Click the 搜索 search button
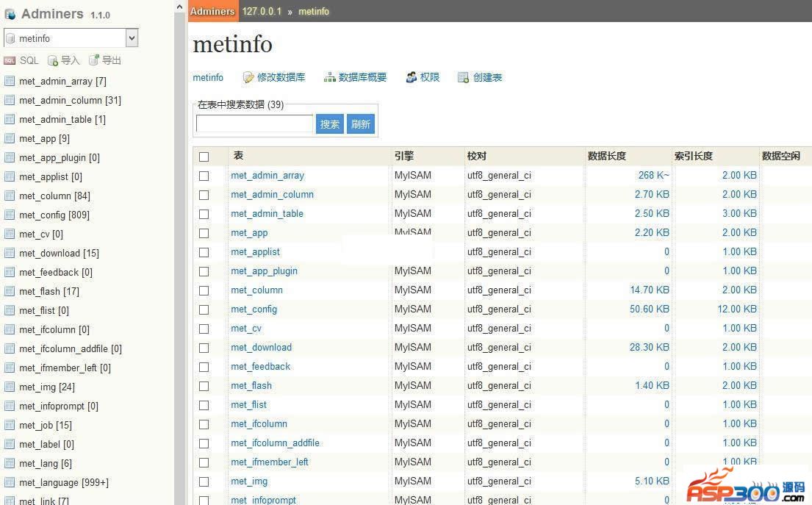This screenshot has width=812, height=505. [330, 124]
